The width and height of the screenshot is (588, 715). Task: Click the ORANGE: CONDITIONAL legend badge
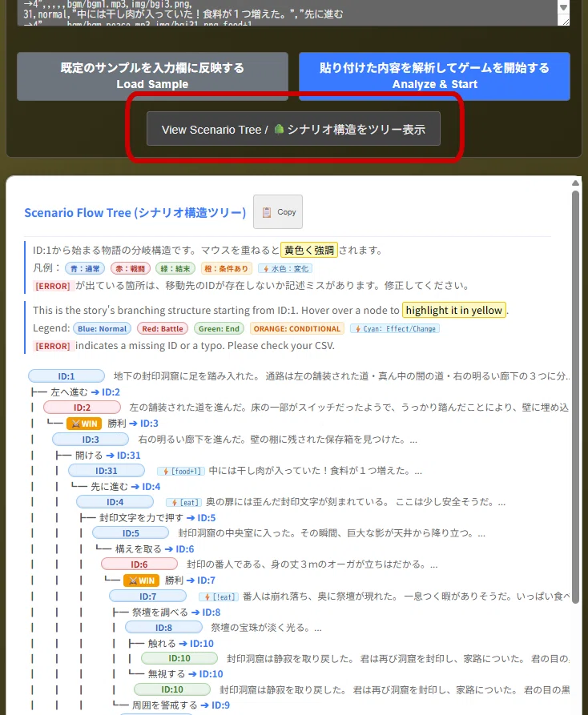pos(297,329)
